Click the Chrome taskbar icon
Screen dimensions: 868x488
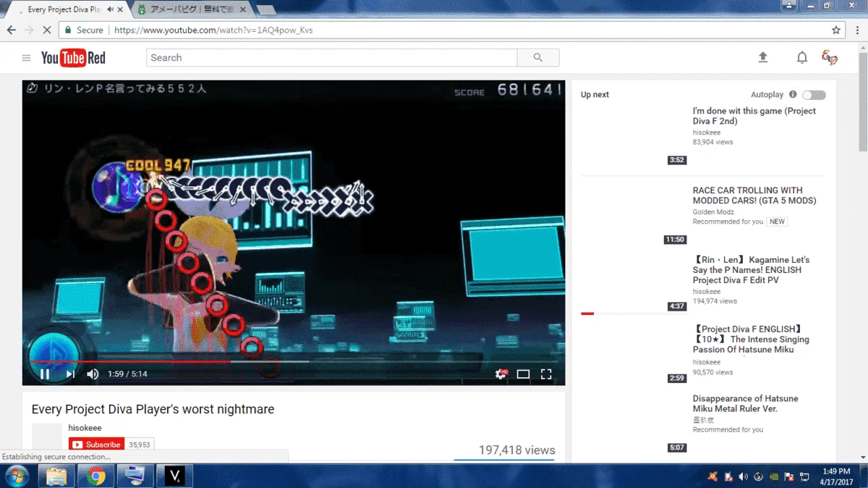click(x=95, y=476)
